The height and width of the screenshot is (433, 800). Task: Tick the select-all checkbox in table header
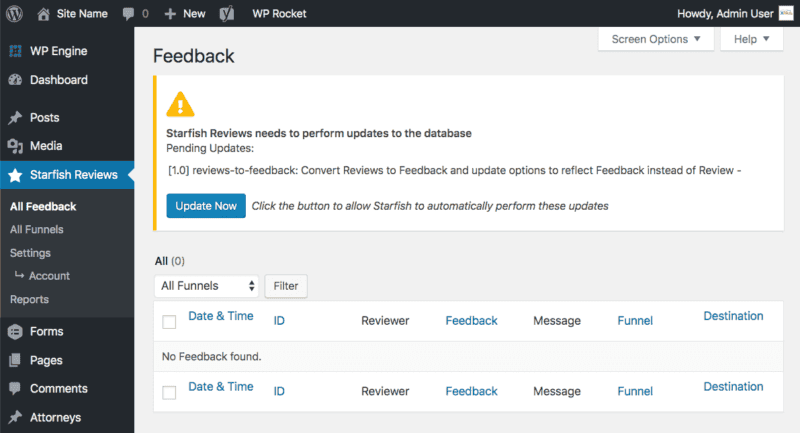[169, 322]
